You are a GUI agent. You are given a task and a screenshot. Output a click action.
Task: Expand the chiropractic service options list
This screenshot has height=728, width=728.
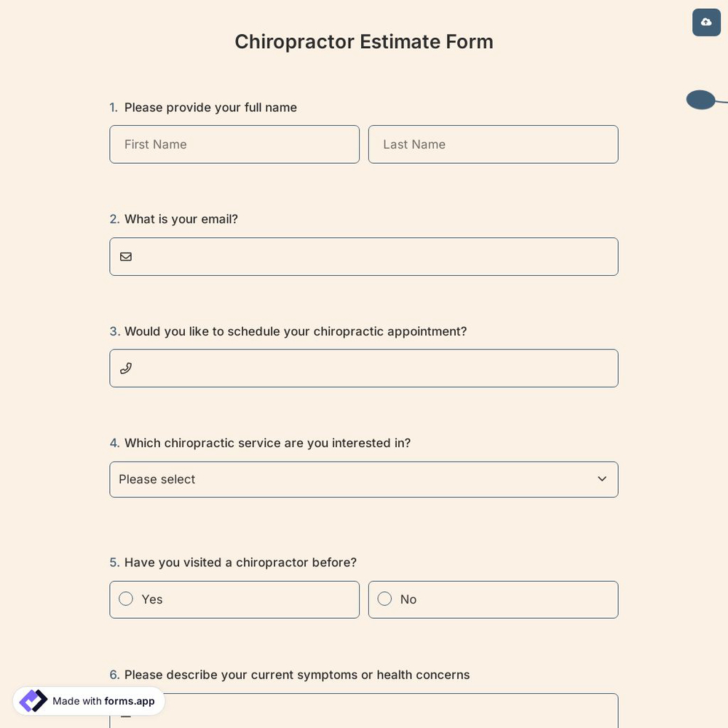364,479
